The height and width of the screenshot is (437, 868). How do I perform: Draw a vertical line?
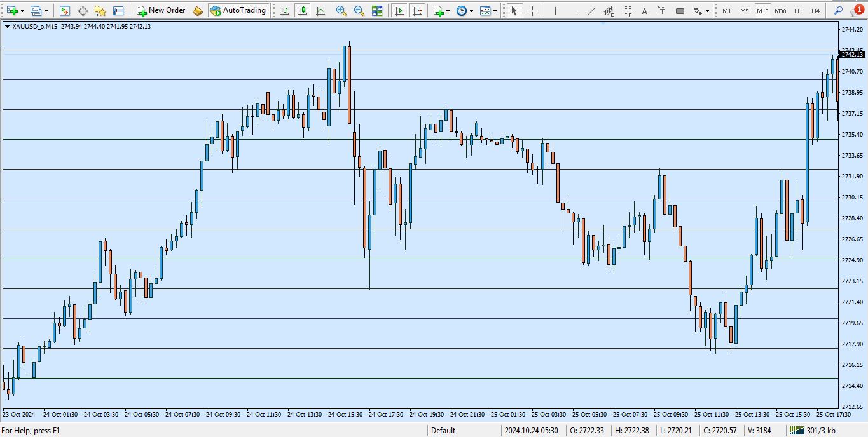point(555,11)
